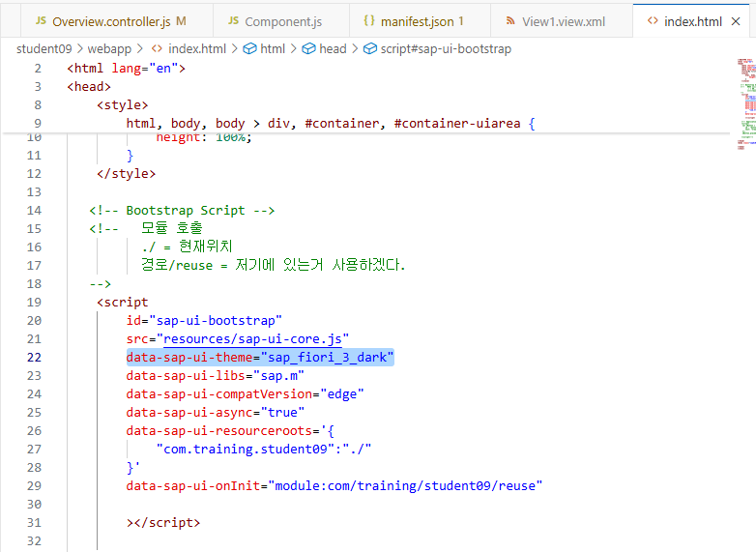
Task: Open the Component.js tab
Action: (x=281, y=21)
